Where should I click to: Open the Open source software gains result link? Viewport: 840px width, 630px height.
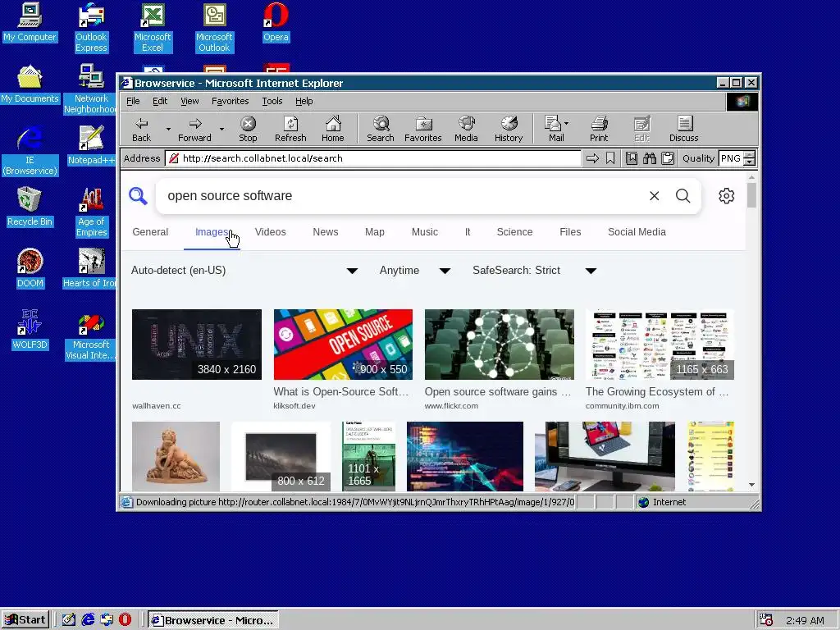click(498, 391)
